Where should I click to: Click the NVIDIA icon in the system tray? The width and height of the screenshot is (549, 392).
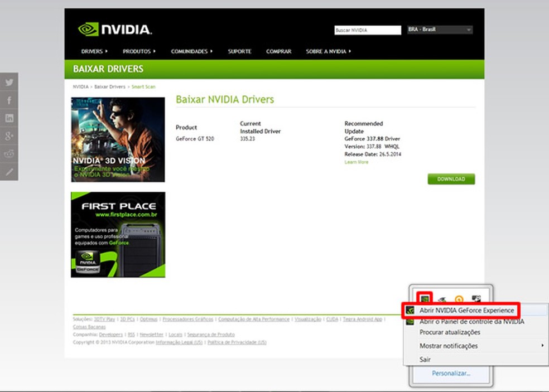coord(425,298)
